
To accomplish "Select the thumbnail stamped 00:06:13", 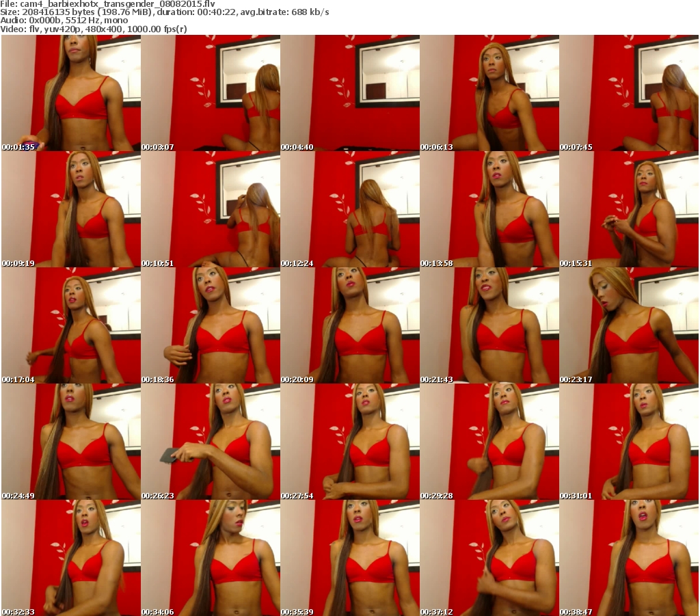I will click(x=489, y=93).
